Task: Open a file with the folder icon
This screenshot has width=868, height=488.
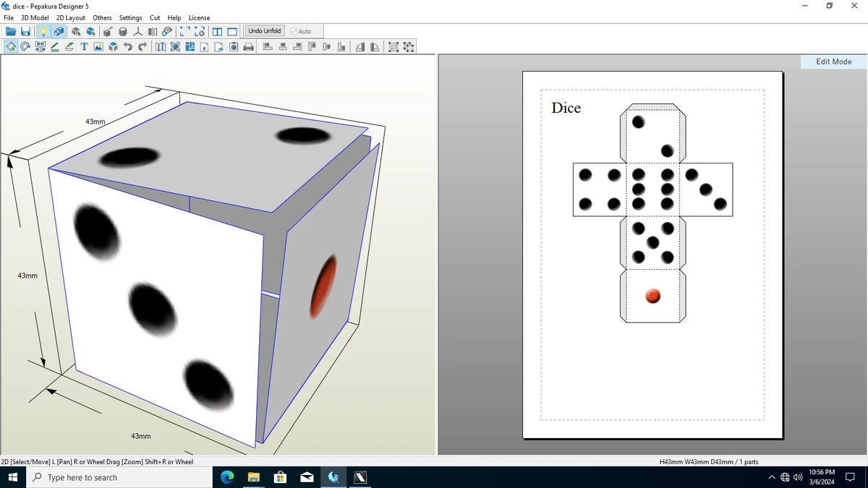Action: click(11, 31)
